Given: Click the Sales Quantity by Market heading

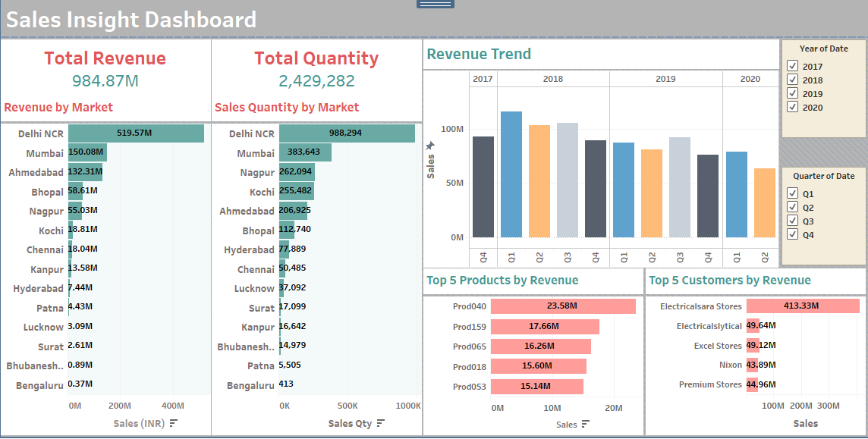Looking at the screenshot, I should 287,107.
